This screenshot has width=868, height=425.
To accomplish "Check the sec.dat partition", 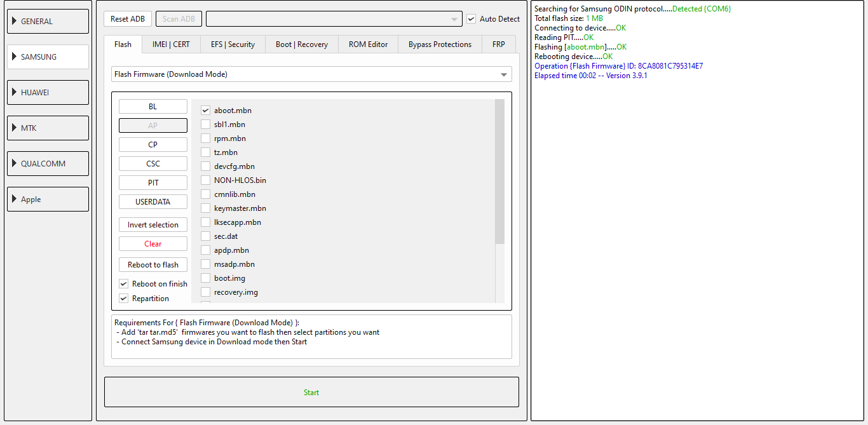I will (205, 236).
